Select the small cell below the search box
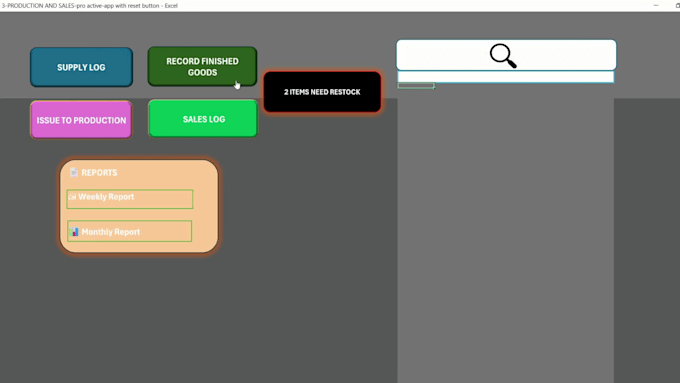 tap(416, 86)
